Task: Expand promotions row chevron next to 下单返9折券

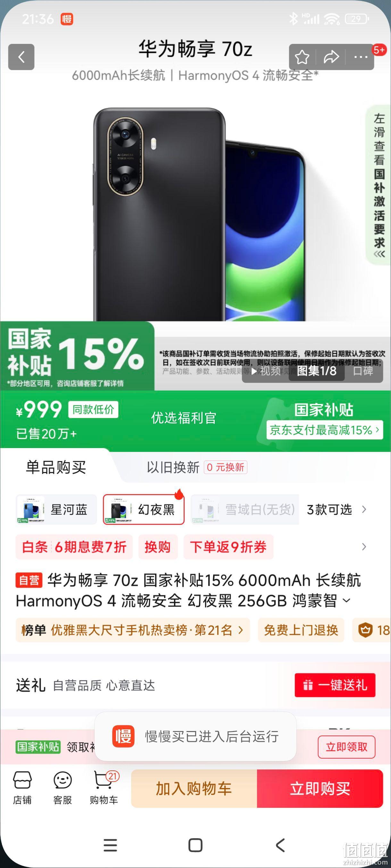Action: [x=364, y=547]
